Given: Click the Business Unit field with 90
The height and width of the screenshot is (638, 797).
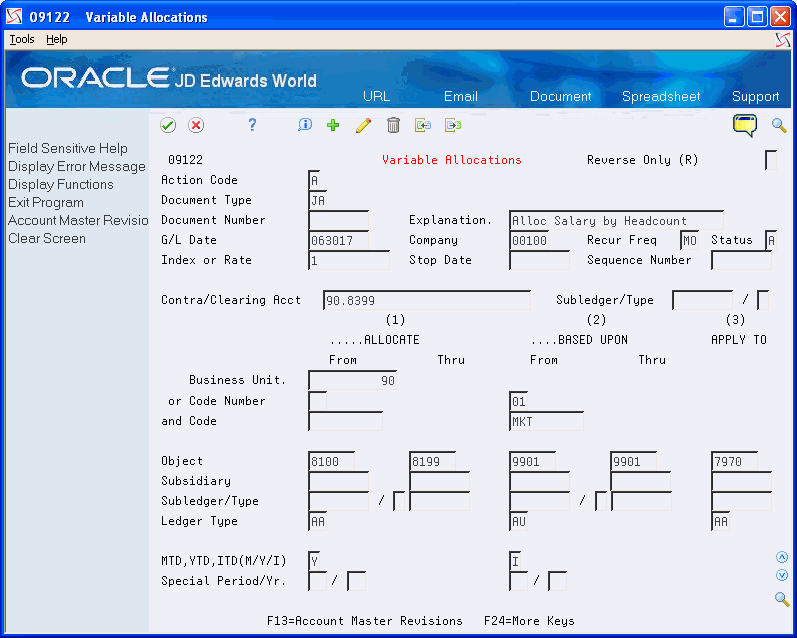Looking at the screenshot, I should 352,381.
